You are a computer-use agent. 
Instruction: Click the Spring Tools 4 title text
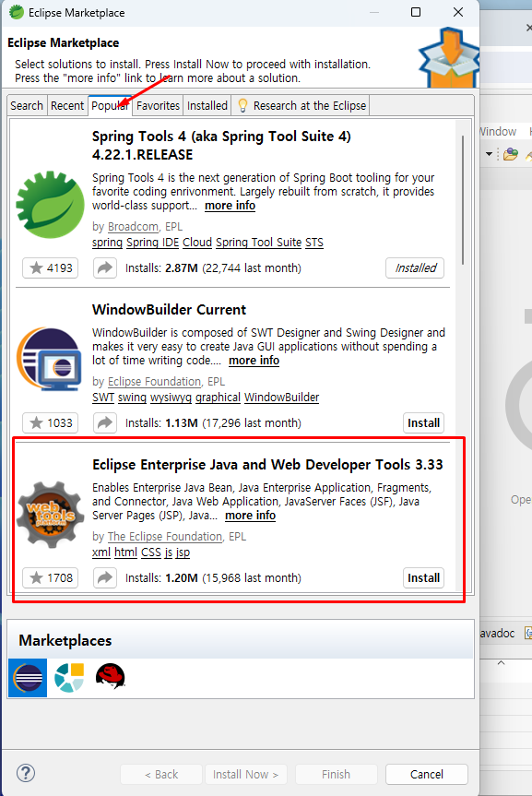click(x=221, y=145)
